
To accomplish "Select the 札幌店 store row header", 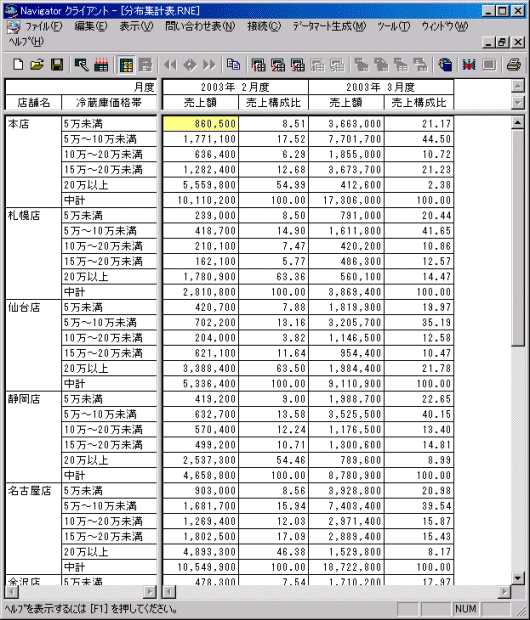I will click(33, 253).
